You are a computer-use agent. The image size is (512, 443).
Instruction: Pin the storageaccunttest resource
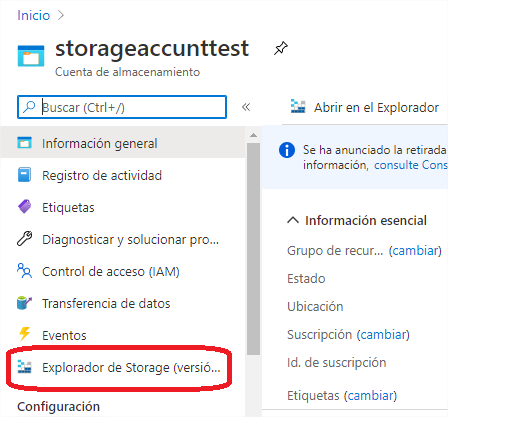click(x=281, y=48)
